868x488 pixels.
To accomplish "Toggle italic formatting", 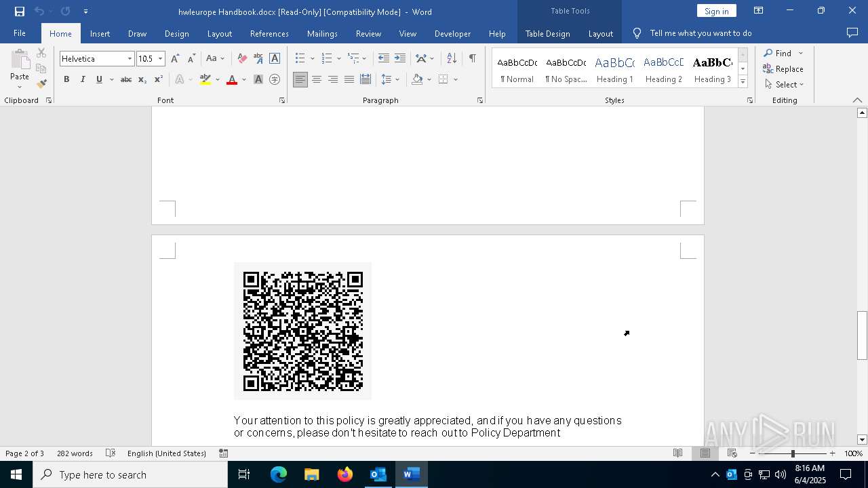I will click(x=83, y=79).
